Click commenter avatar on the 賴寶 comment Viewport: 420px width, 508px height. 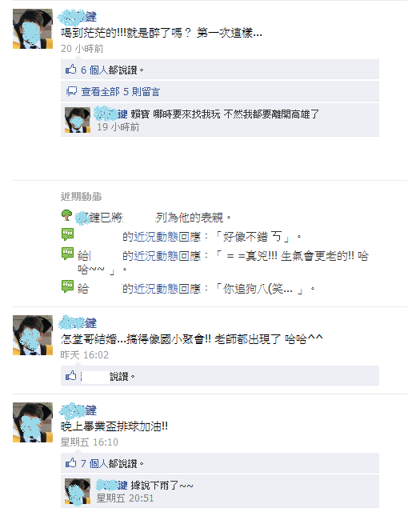pyautogui.click(x=78, y=120)
